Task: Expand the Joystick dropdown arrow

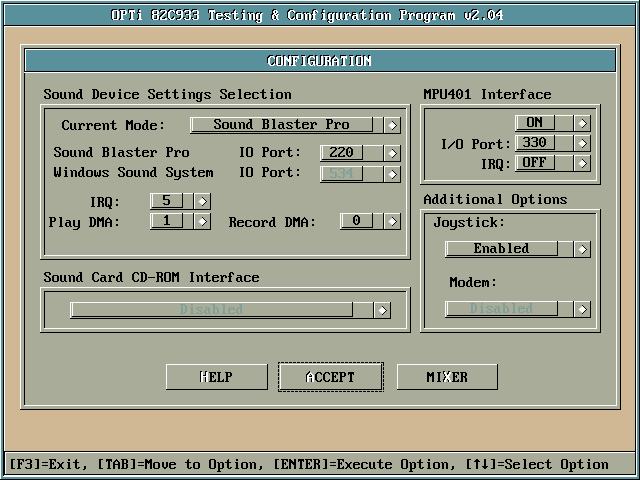Action: [582, 249]
